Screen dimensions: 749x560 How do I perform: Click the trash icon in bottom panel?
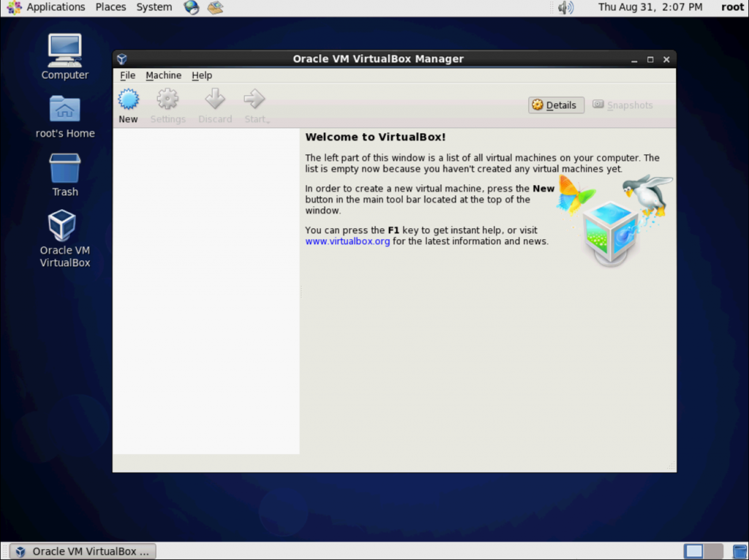[x=739, y=551]
